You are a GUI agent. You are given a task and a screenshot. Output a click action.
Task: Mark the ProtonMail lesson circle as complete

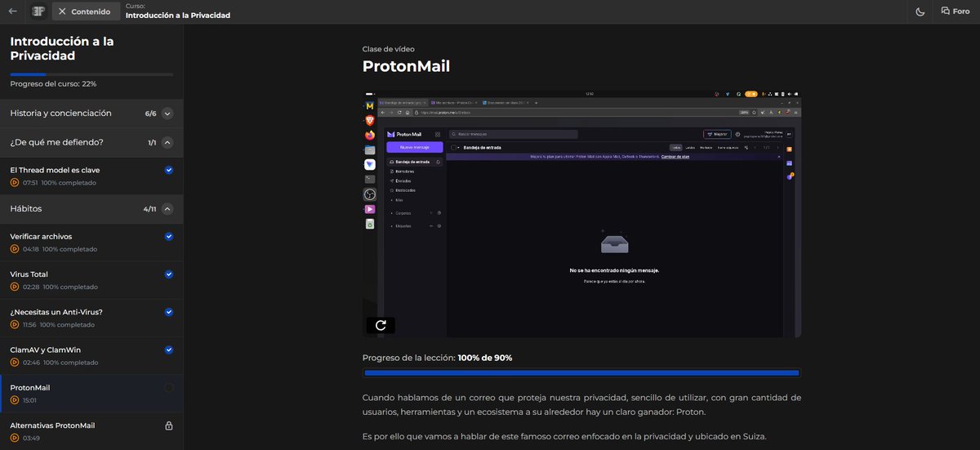click(169, 387)
